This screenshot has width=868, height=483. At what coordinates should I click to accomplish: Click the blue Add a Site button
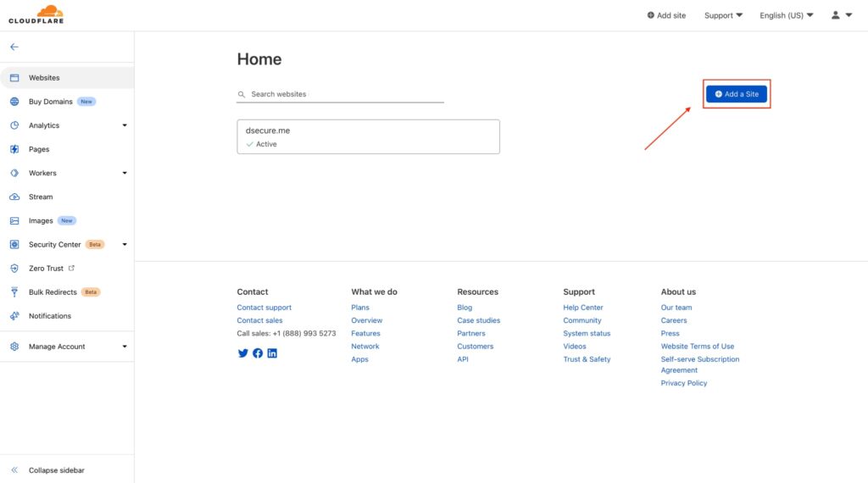pyautogui.click(x=737, y=94)
